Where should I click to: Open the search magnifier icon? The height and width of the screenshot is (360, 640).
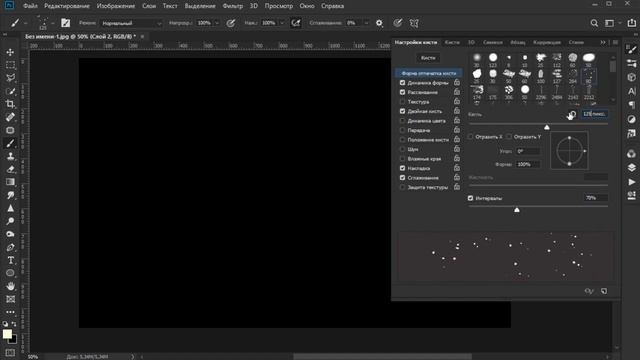tap(594, 23)
